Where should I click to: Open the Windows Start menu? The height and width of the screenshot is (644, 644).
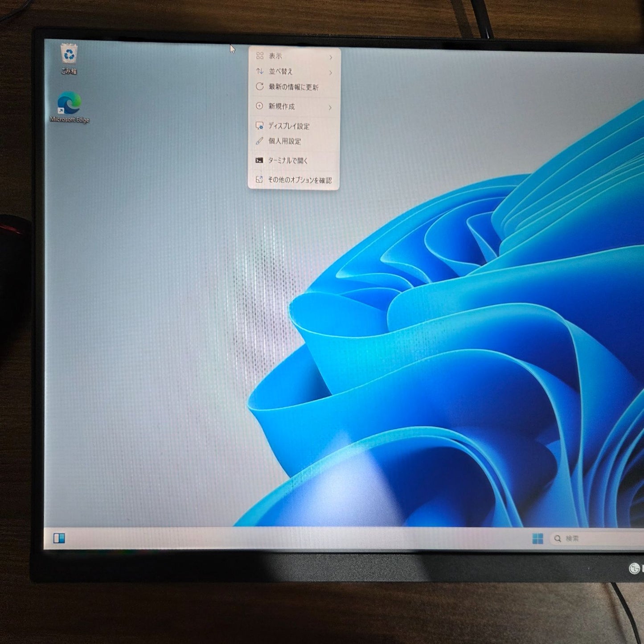click(x=538, y=538)
